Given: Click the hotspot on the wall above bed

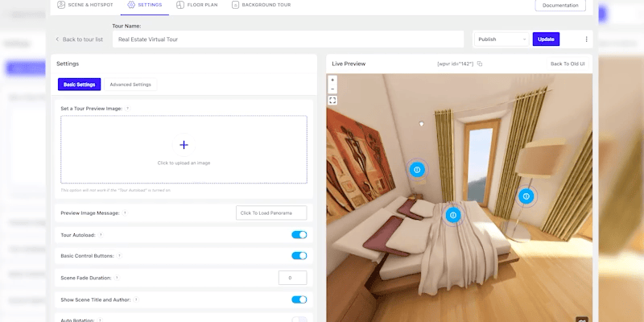Looking at the screenshot, I should coord(417,169).
